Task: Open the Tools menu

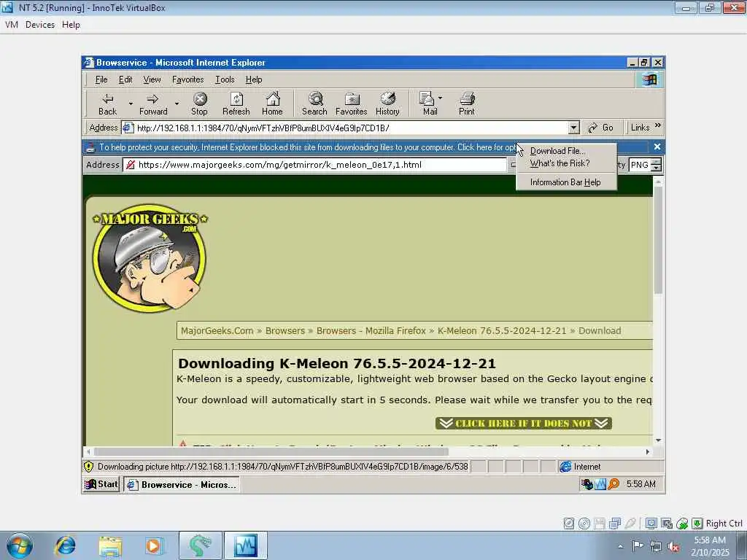Action: 225,79
